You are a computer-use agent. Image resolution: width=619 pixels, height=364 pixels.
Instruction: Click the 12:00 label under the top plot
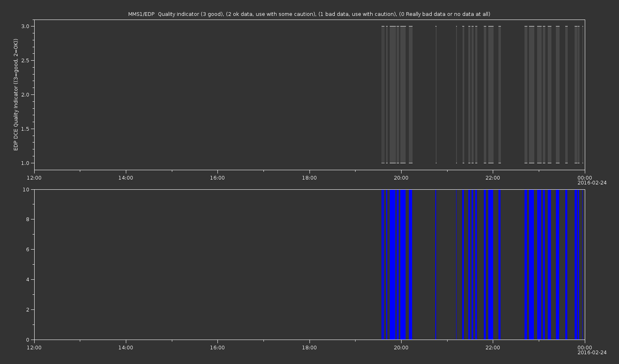(34, 177)
